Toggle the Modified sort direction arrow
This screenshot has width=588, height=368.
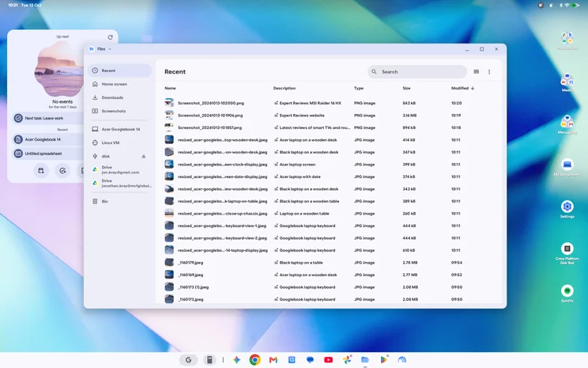point(473,89)
